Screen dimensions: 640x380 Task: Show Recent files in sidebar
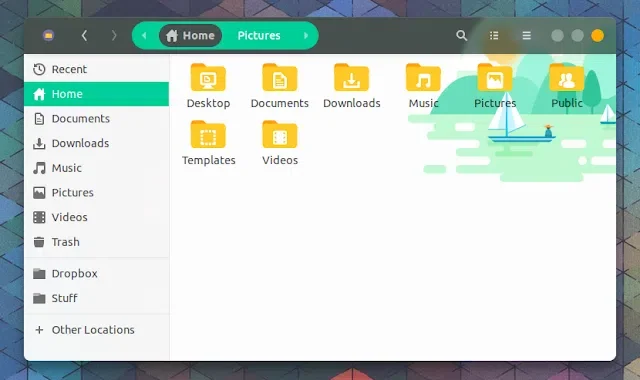96,69
